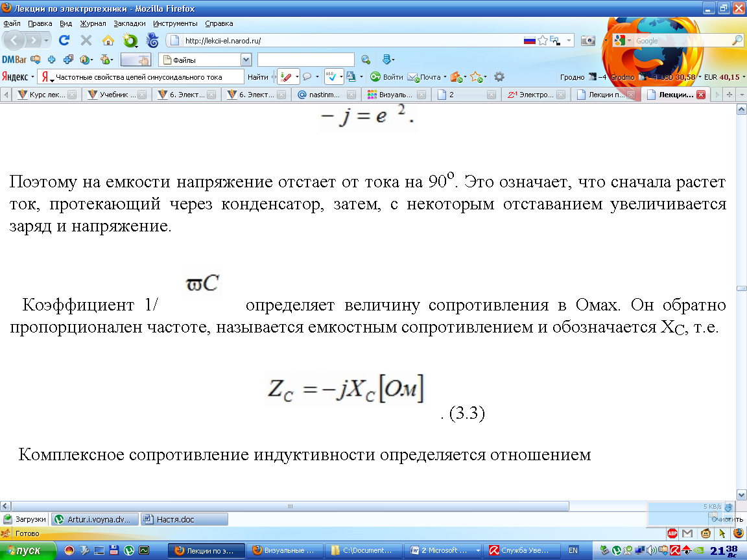Stop loading the page
The image size is (747, 560).
point(86,40)
